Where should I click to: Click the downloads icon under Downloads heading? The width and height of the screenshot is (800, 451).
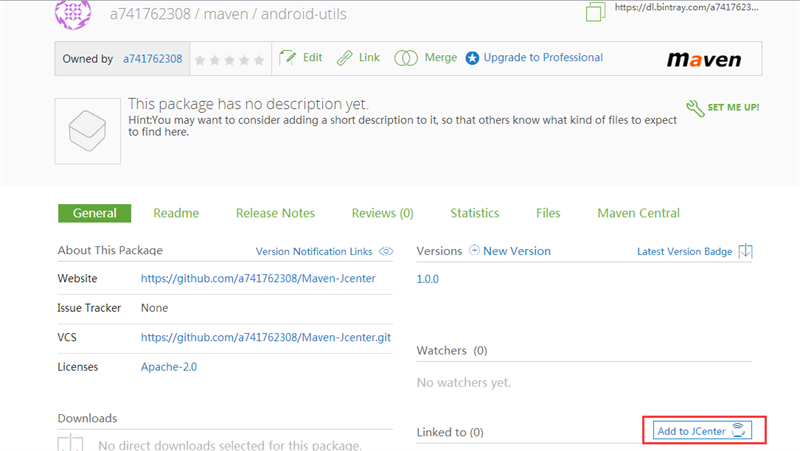[70, 443]
